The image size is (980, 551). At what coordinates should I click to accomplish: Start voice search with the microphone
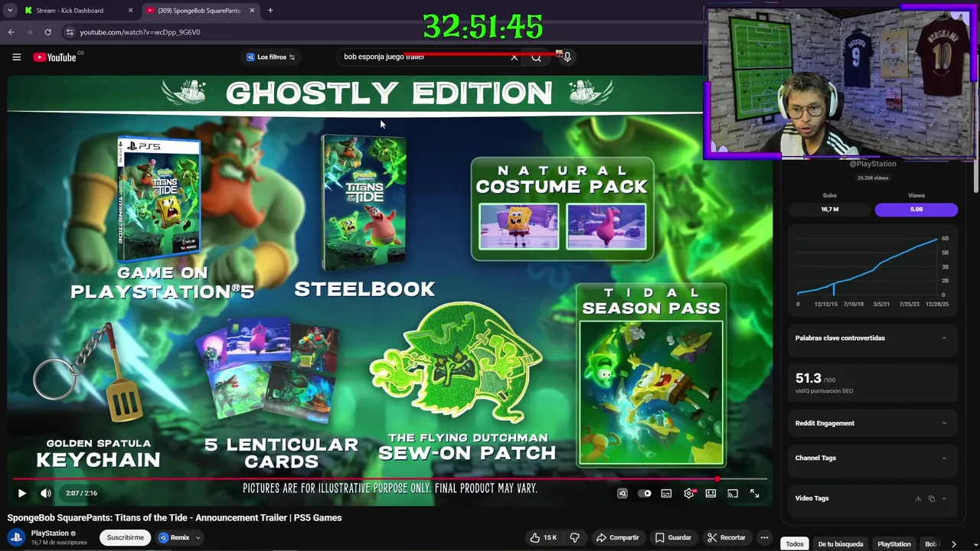[x=567, y=57]
